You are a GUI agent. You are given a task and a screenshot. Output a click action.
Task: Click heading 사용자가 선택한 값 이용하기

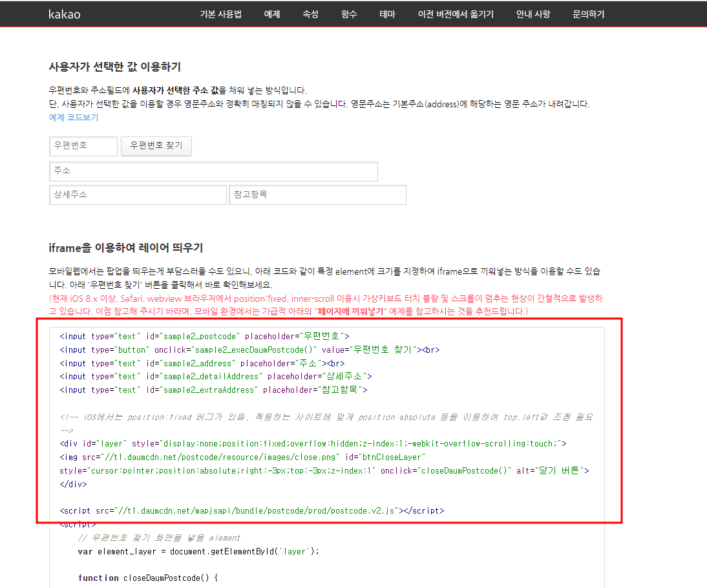click(114, 67)
